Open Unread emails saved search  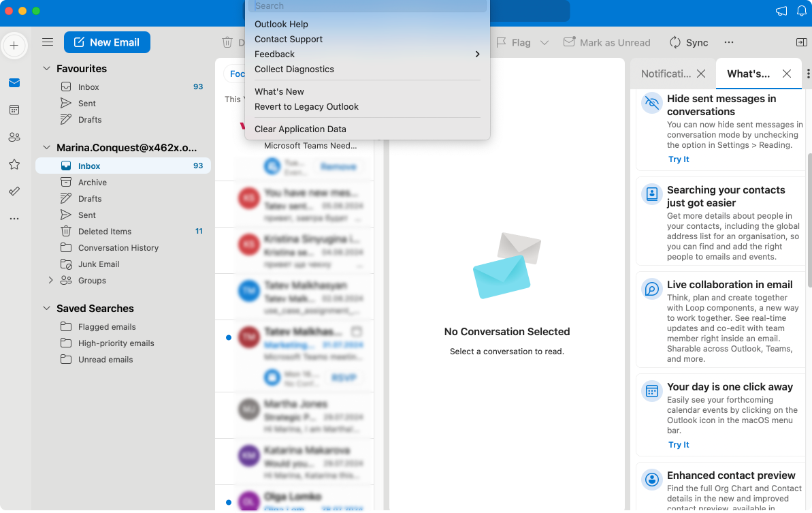coord(123,360)
